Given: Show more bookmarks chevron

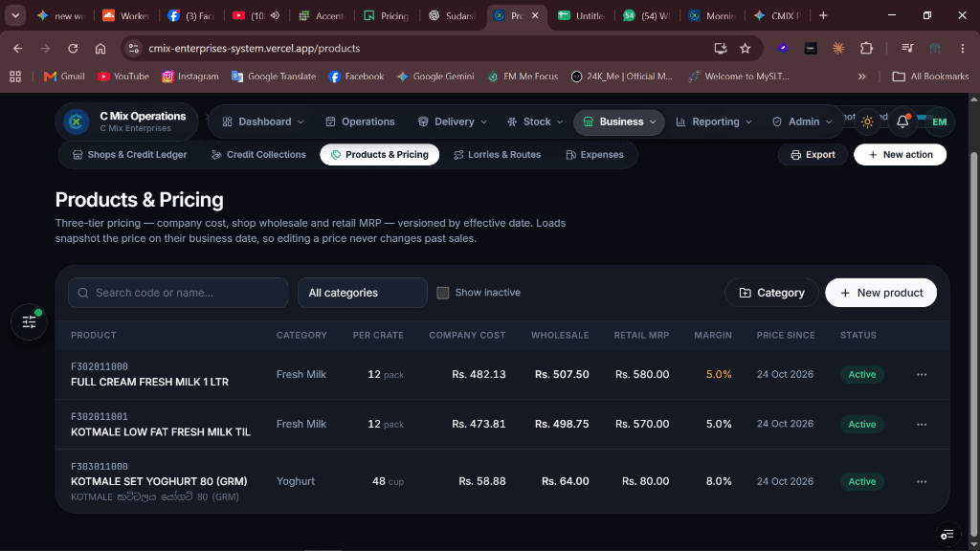Looking at the screenshot, I should coord(862,77).
